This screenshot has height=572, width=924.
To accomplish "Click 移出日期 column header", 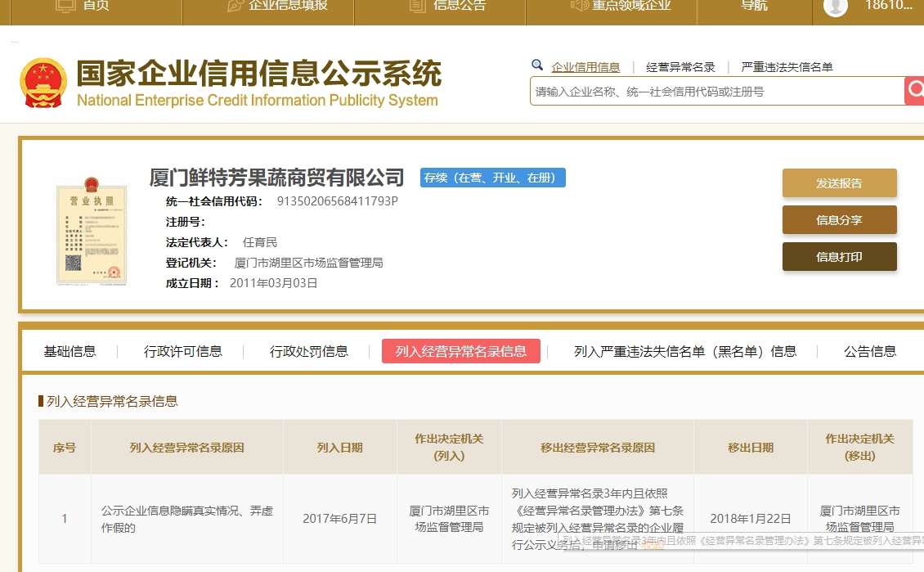I will pos(751,448).
